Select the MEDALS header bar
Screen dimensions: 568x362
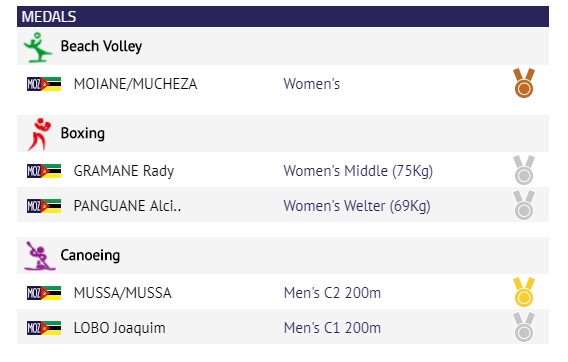click(x=283, y=16)
